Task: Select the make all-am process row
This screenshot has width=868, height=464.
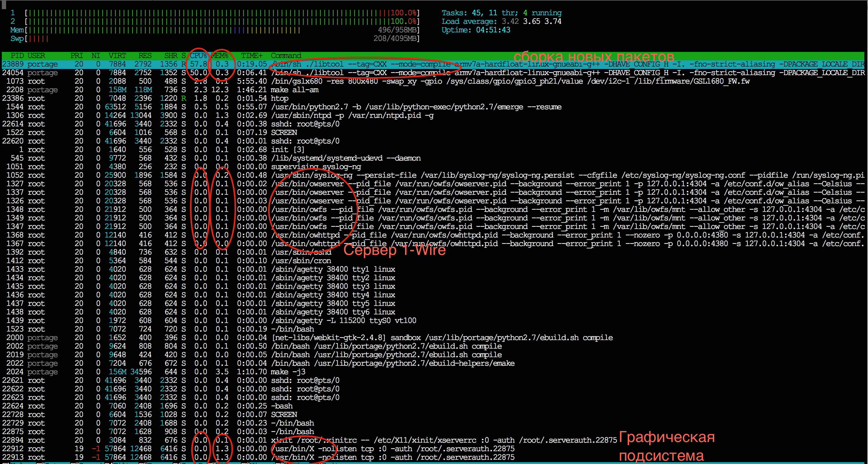Action: 295,90
